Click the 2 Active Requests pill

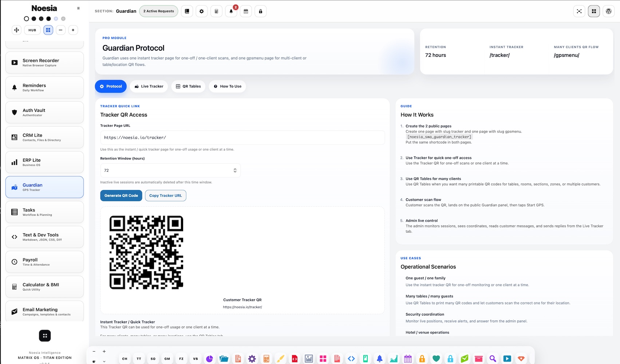[x=159, y=11]
